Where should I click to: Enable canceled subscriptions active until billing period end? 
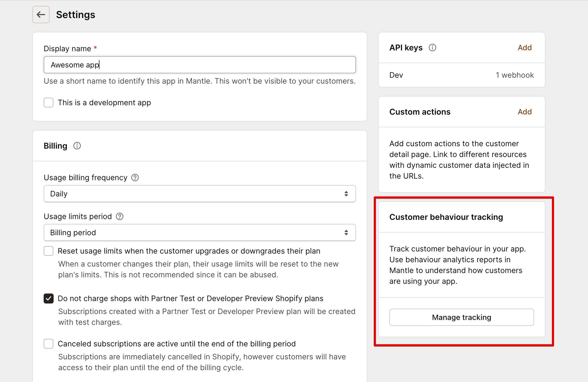49,344
